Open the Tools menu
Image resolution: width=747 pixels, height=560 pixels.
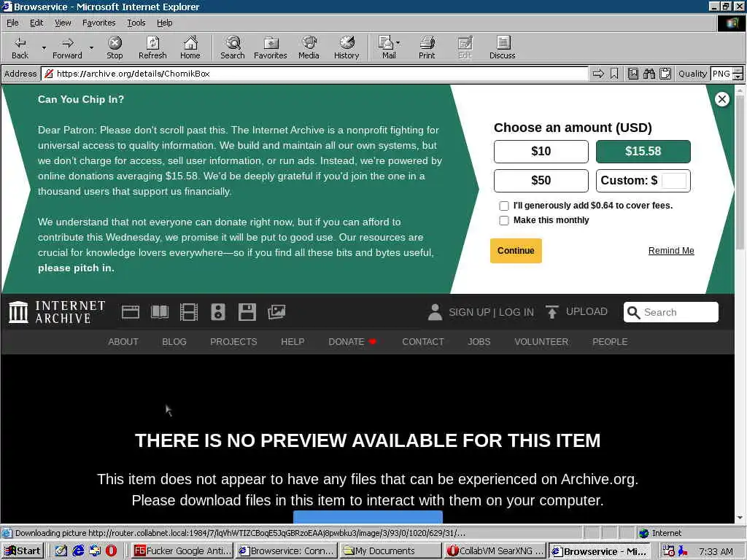click(x=136, y=23)
